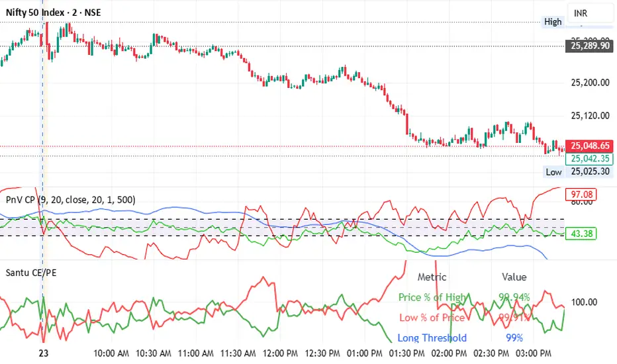Click the 03:00 PM time axis label
The width and height of the screenshot is (617, 364).
click(x=533, y=353)
